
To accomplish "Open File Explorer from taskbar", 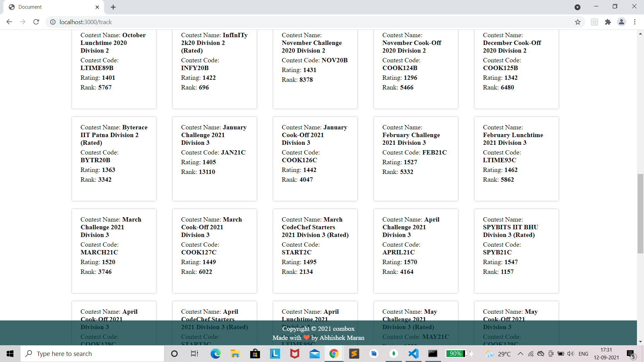I will pyautogui.click(x=235, y=354).
